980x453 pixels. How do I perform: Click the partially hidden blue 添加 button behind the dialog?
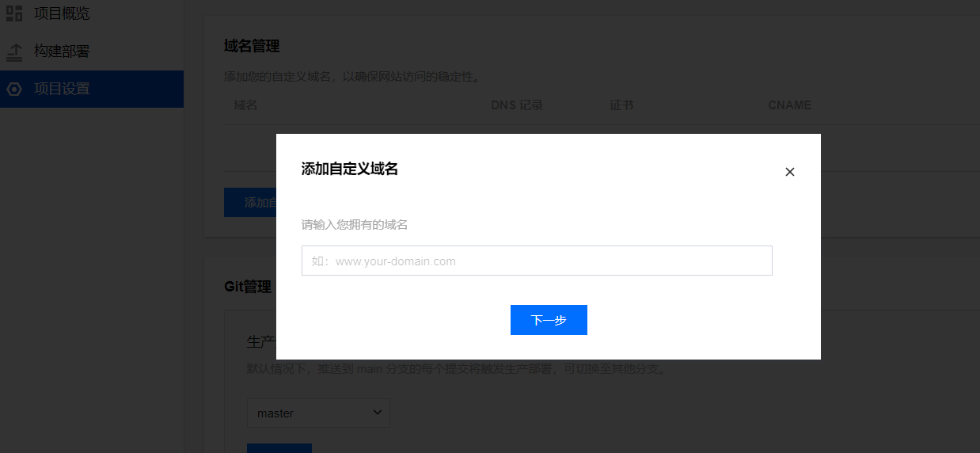coord(250,203)
